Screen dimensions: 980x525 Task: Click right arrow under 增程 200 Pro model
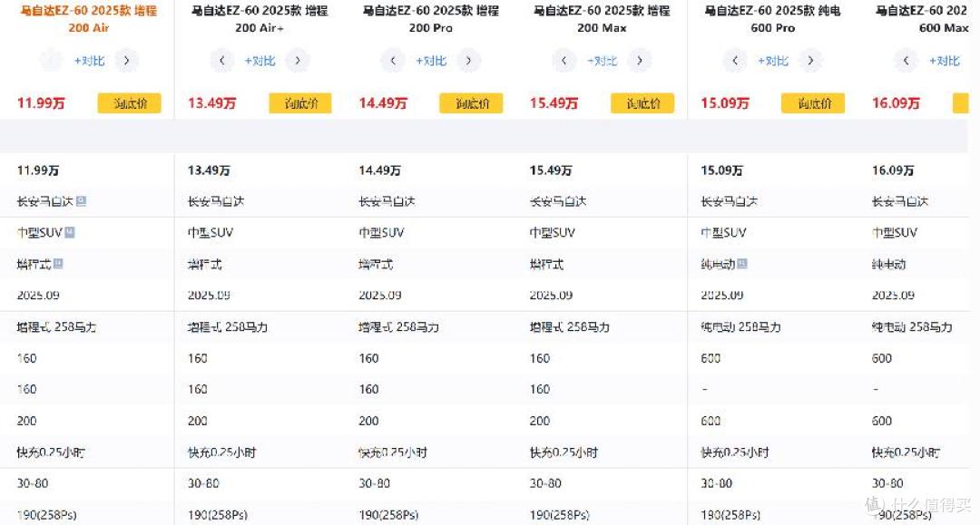469,61
